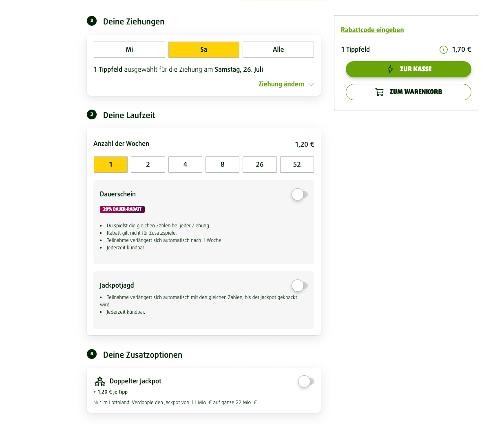Select the Mi drawing day tab
This screenshot has width=504, height=429.
coord(129,50)
